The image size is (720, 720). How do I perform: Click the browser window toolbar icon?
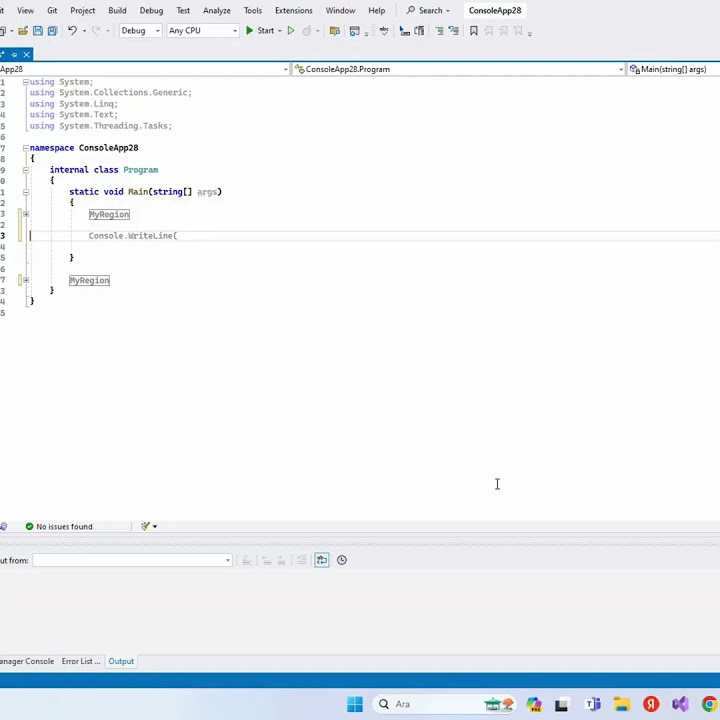point(354,31)
